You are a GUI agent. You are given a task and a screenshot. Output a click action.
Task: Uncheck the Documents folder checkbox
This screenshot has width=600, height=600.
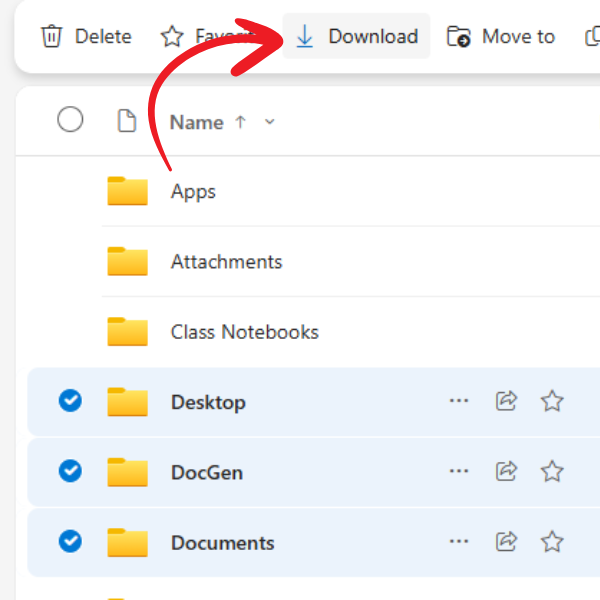point(70,542)
